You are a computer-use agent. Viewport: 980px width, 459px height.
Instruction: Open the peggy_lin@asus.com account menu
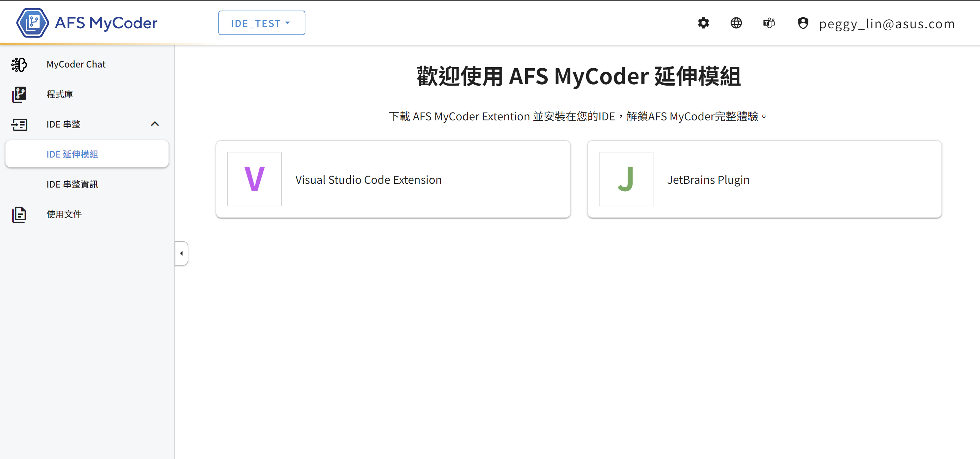click(x=887, y=24)
